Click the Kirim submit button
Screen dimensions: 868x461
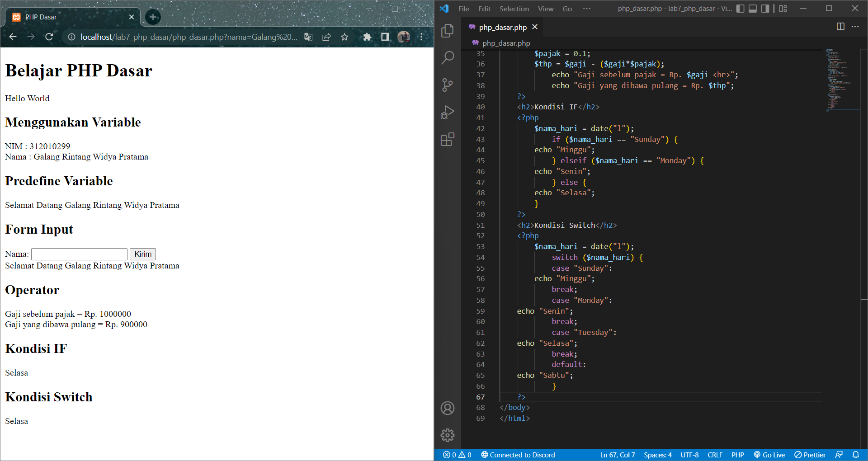pyautogui.click(x=143, y=254)
